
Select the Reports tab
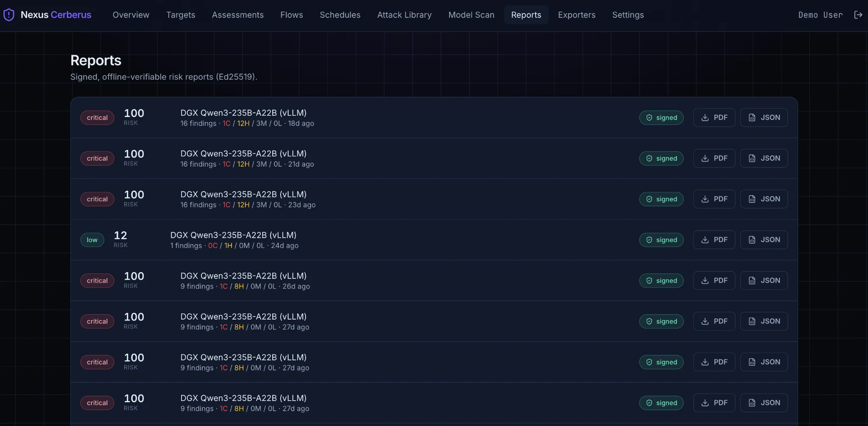526,15
